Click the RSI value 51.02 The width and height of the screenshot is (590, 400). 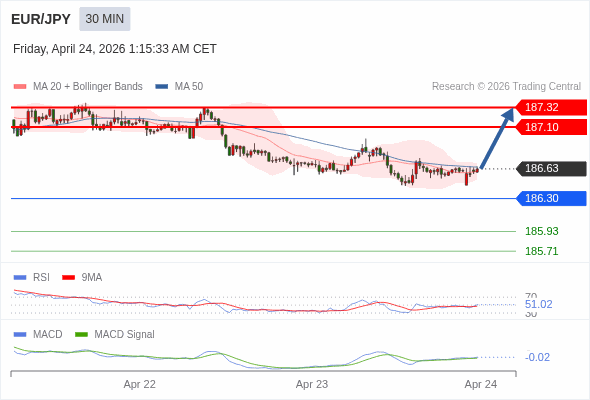coord(538,304)
